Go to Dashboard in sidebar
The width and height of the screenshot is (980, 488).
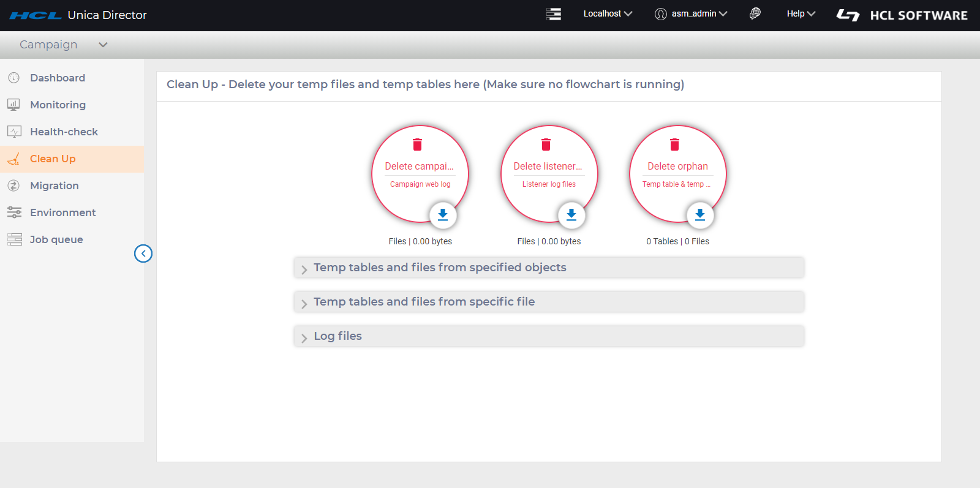58,78
